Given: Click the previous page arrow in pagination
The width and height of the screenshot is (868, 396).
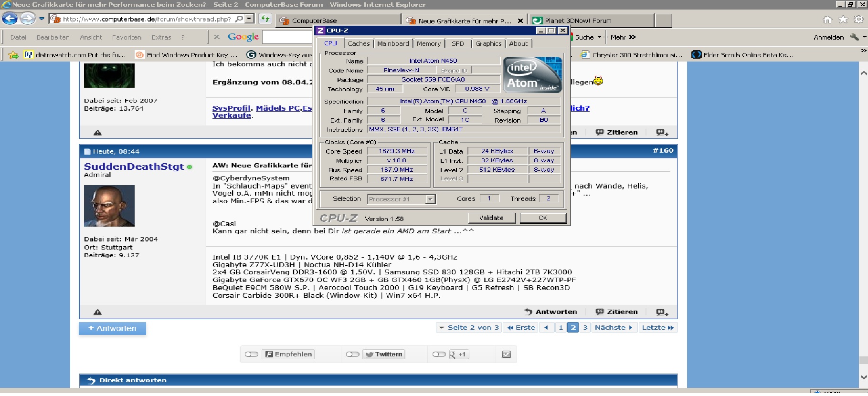Looking at the screenshot, I should (546, 327).
